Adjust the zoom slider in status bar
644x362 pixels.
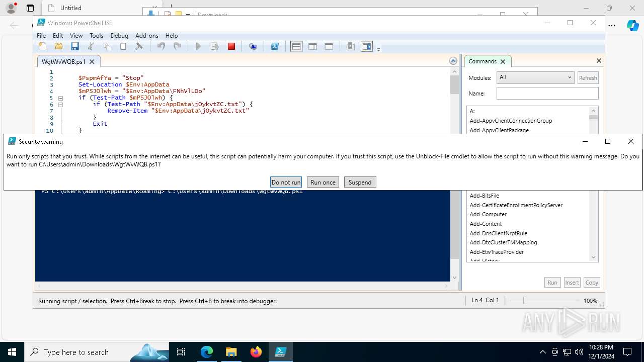(525, 300)
